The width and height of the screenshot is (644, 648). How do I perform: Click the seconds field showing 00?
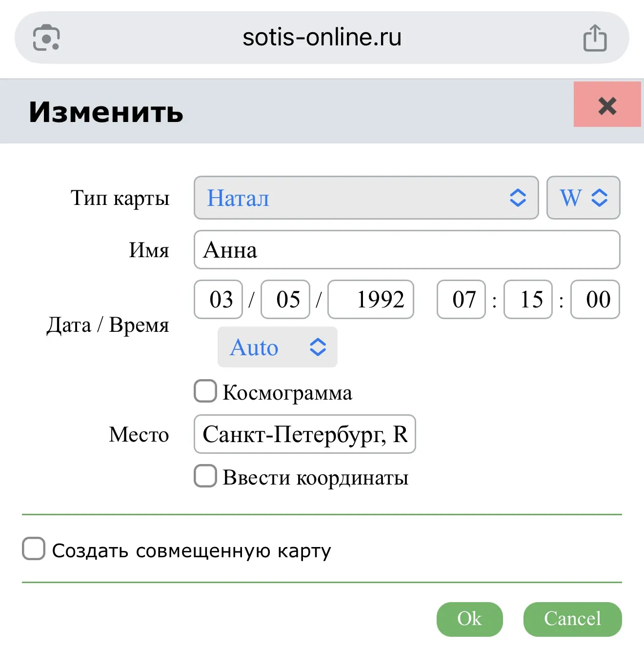click(595, 299)
